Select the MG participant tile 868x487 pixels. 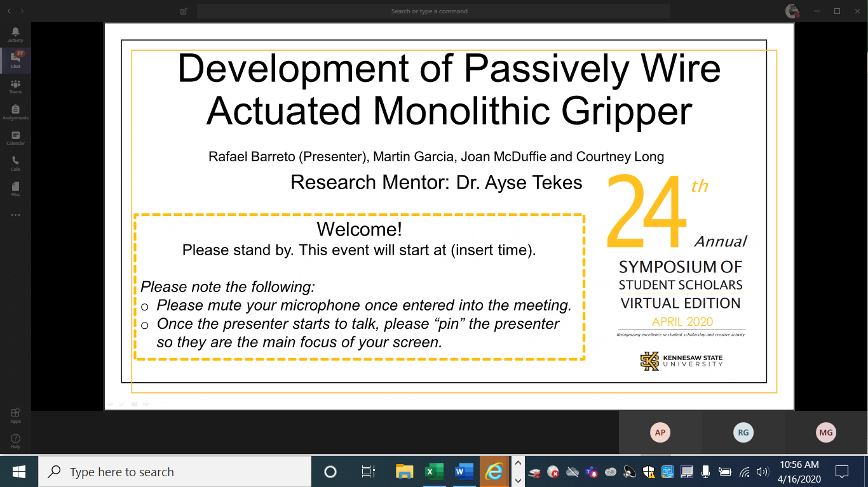point(825,432)
